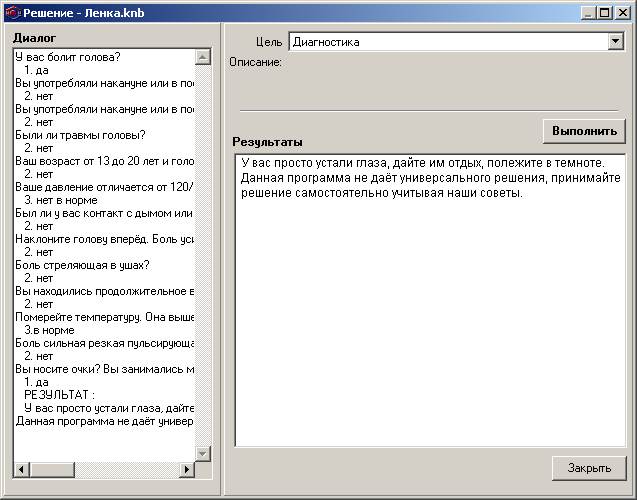637x500 pixels.
Task: Click the horizontal scrollbar thumb under Диалог
Action: [x=54, y=469]
